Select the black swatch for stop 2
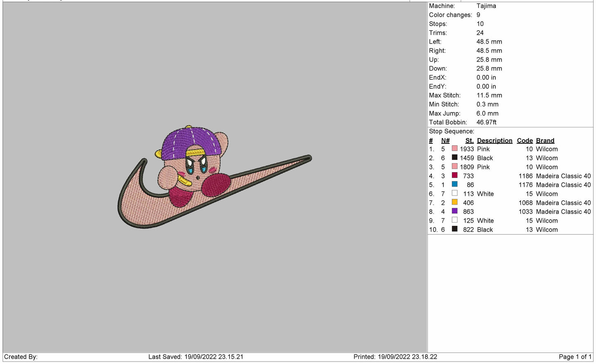Screen dimensions: 596x364 pyautogui.click(x=455, y=158)
